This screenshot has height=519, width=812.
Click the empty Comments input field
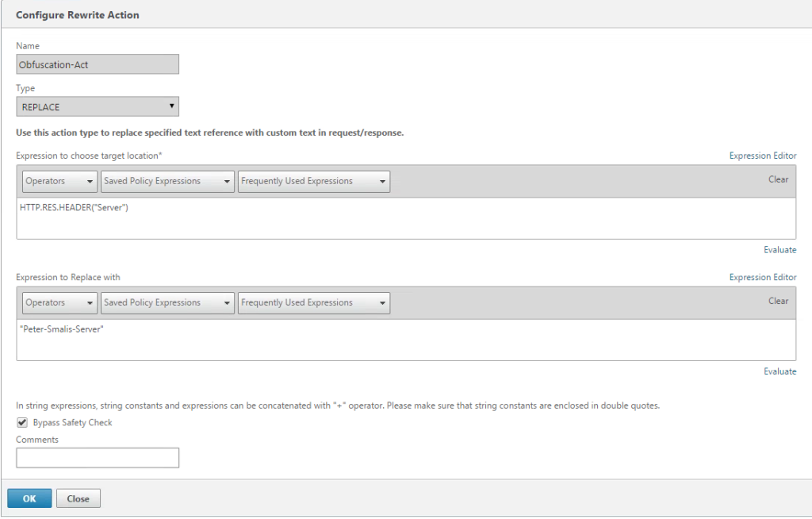98,458
